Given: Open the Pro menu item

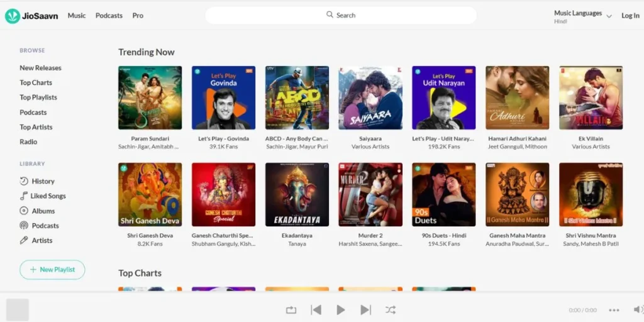Looking at the screenshot, I should (x=138, y=16).
